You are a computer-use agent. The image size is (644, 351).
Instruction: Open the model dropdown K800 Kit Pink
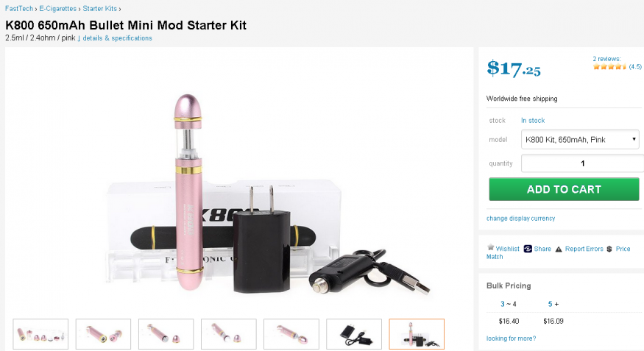[580, 140]
